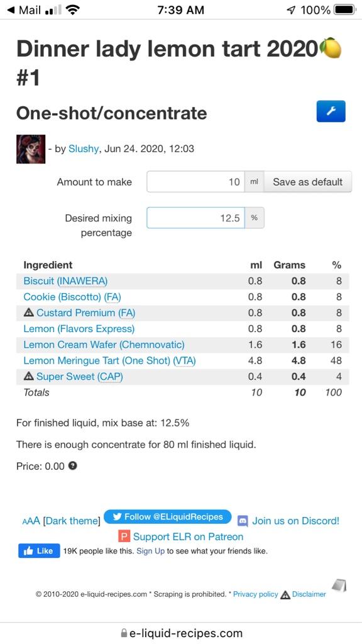362x644 pixels.
Task: Open Lemon Meringue Tart (One Shot) link
Action: (109, 361)
